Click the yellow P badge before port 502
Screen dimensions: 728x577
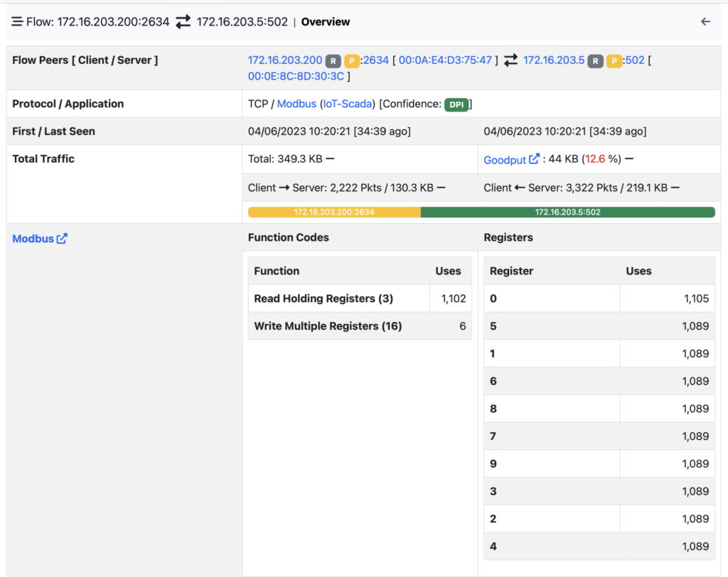tap(614, 61)
